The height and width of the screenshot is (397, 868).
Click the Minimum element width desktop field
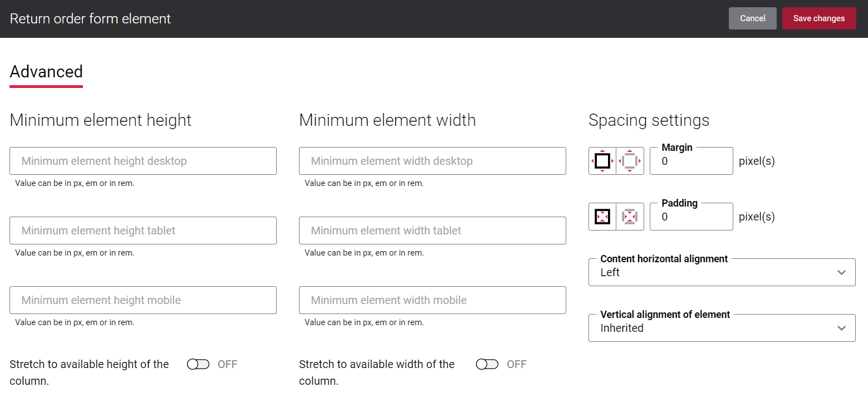pos(433,161)
